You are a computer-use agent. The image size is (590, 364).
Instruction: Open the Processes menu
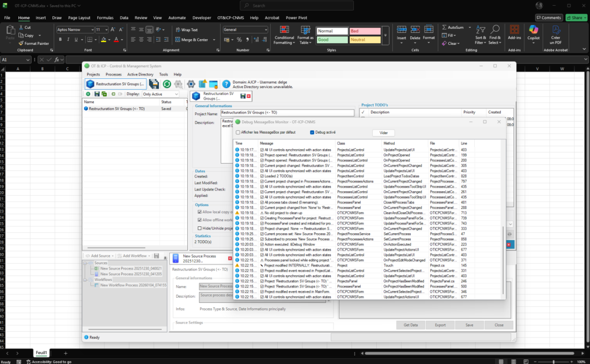point(114,74)
